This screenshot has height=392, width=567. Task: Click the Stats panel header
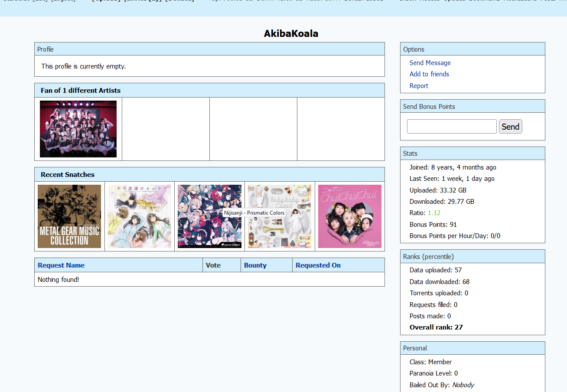click(472, 154)
